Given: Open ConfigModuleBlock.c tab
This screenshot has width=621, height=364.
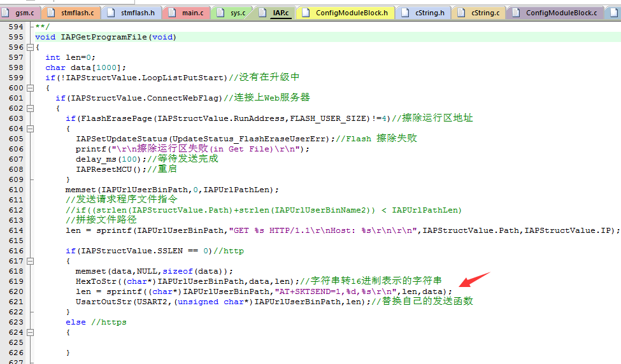Looking at the screenshot, I should 555,13.
